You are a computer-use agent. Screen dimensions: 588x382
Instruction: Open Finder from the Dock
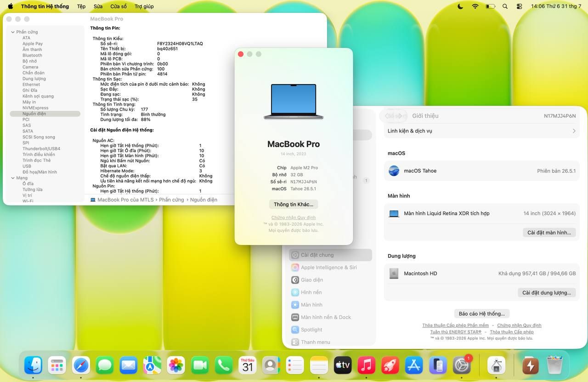[33, 365]
